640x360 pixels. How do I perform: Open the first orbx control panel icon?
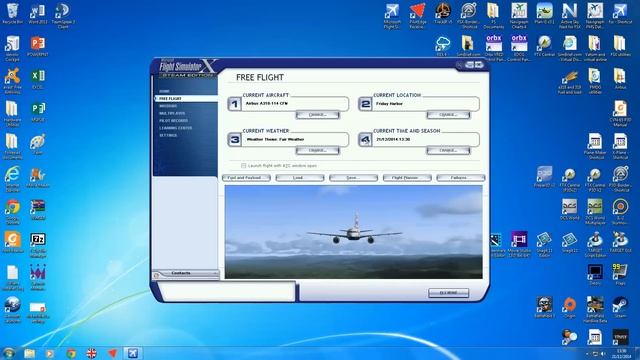coord(493,43)
